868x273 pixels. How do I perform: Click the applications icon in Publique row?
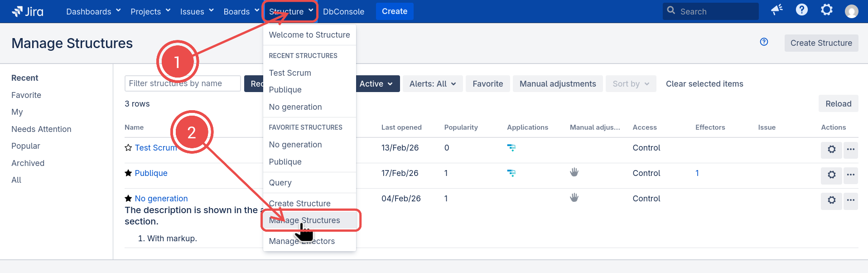pos(511,173)
